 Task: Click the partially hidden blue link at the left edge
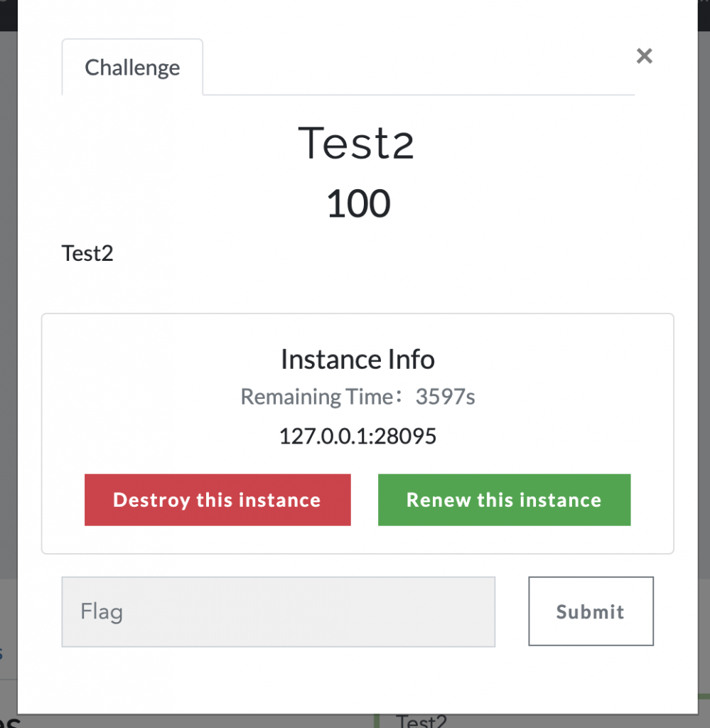coord(2,653)
